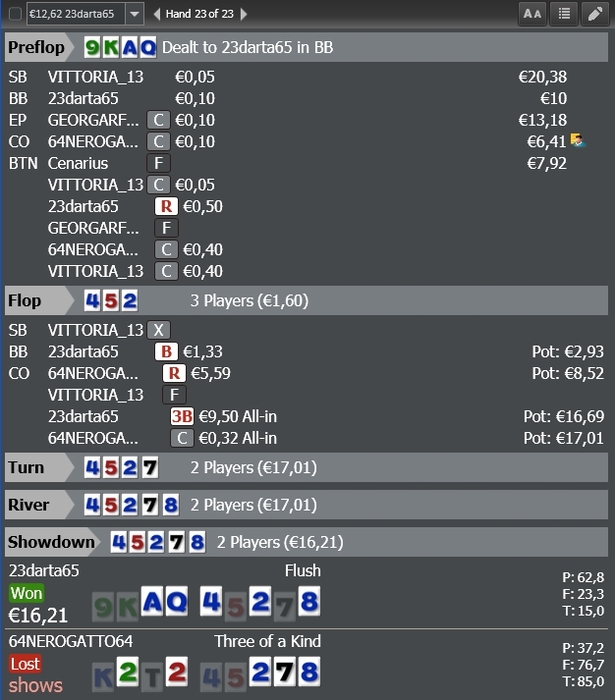Image resolution: width=615 pixels, height=700 pixels.
Task: Click the pencil edit icon
Action: pos(595,14)
